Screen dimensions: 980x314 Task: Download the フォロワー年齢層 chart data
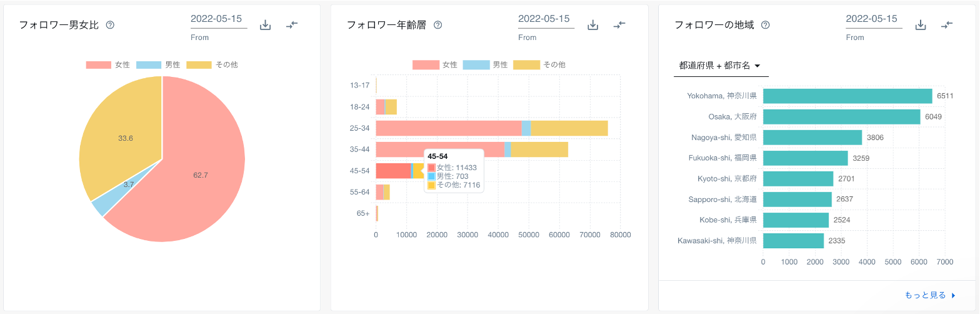tap(593, 25)
